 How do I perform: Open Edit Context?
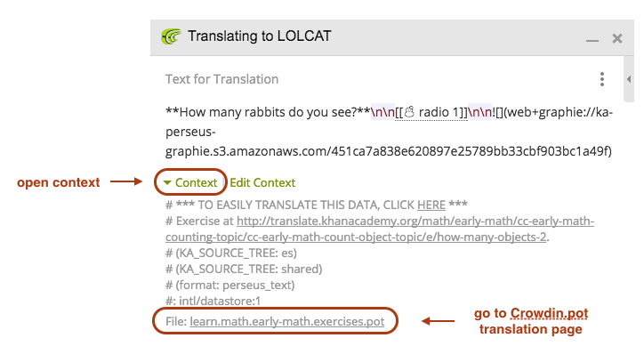tap(262, 182)
